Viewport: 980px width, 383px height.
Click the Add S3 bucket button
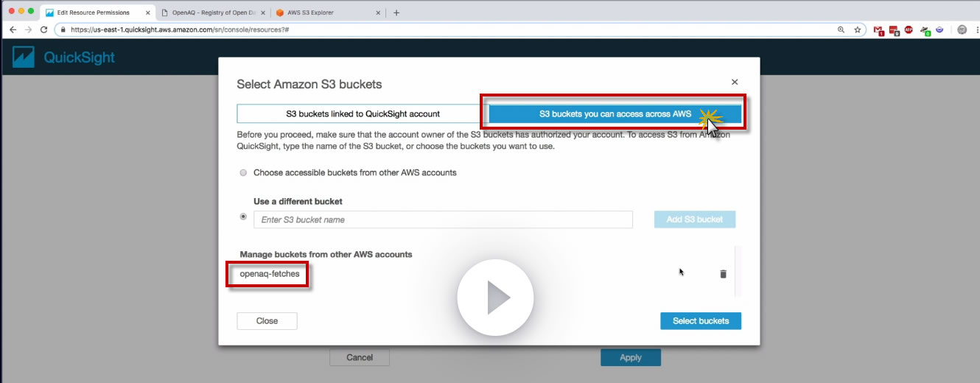click(x=695, y=219)
